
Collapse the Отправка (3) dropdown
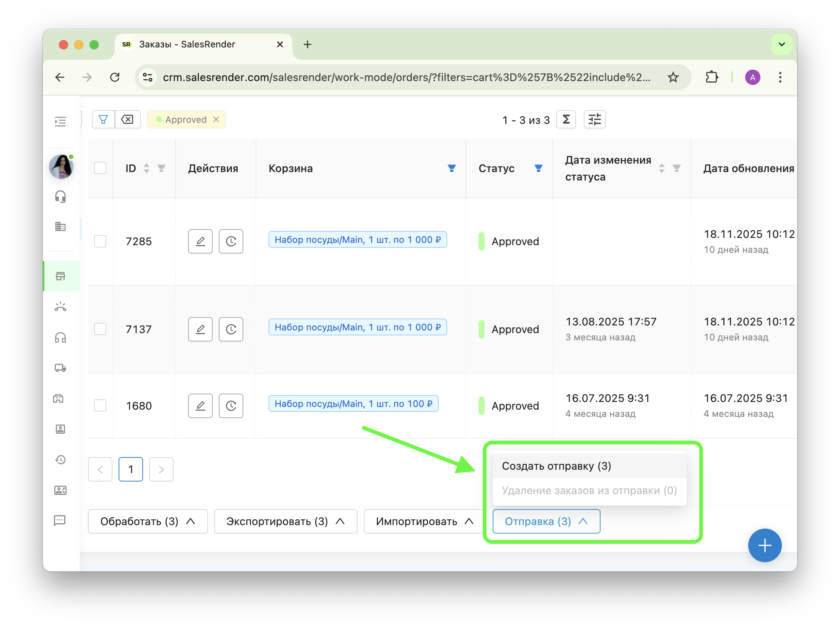tap(546, 521)
